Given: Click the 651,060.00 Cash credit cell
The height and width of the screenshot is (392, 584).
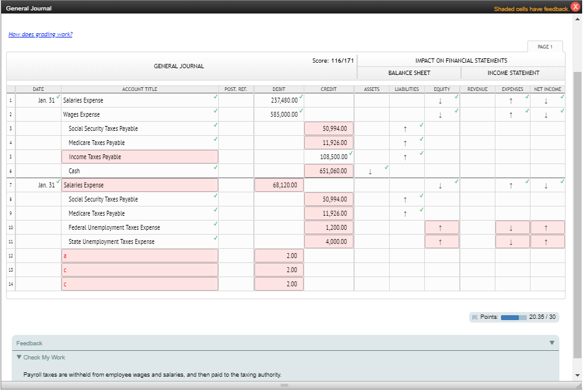Looking at the screenshot, I should pyautogui.click(x=329, y=171).
